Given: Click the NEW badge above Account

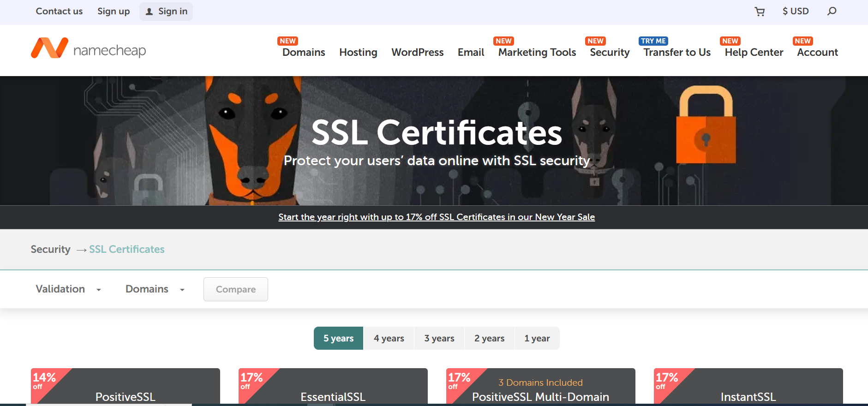Looking at the screenshot, I should coord(803,41).
